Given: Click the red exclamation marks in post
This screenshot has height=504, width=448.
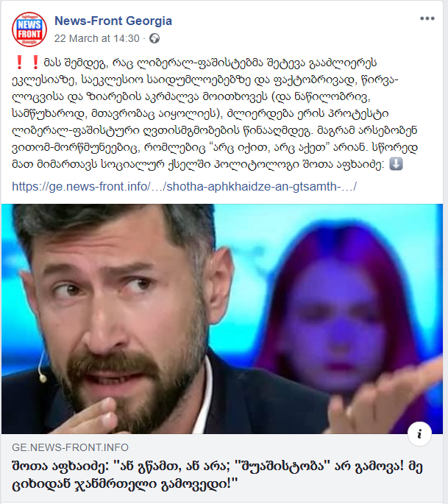Looking at the screenshot, I should click(x=27, y=63).
